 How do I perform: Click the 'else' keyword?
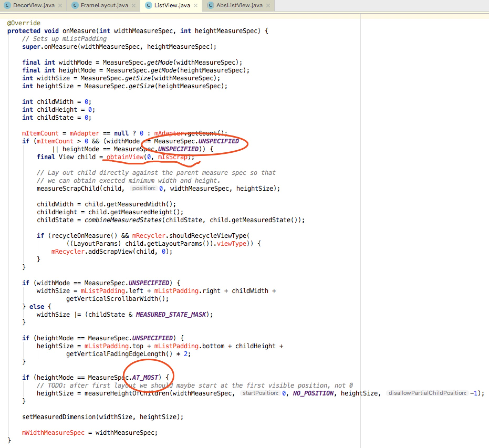[x=37, y=307]
